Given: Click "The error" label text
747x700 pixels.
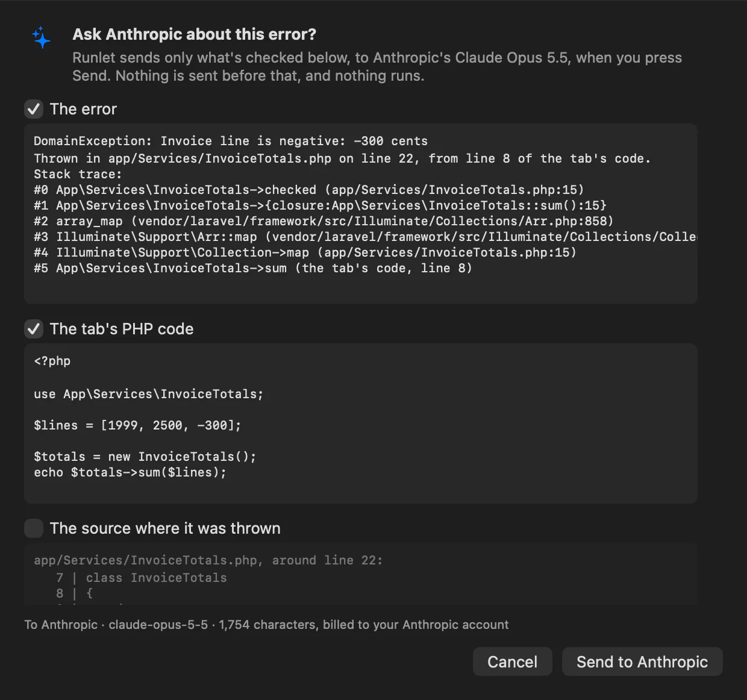Looking at the screenshot, I should coord(83,109).
